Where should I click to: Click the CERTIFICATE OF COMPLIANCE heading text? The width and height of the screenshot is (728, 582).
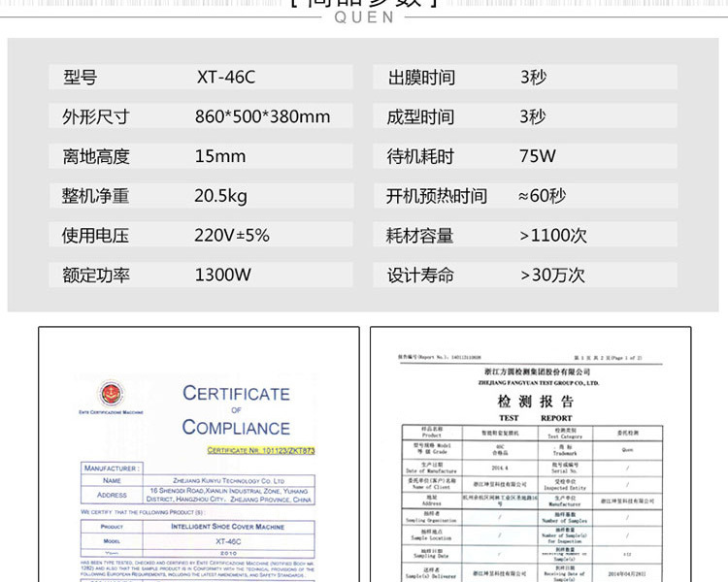pyautogui.click(x=236, y=410)
